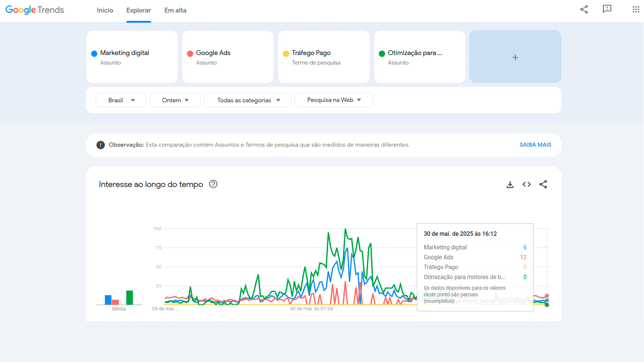Open the Pesquisa na Web dropdown
Screen dimensions: 644x362
tap(334, 100)
